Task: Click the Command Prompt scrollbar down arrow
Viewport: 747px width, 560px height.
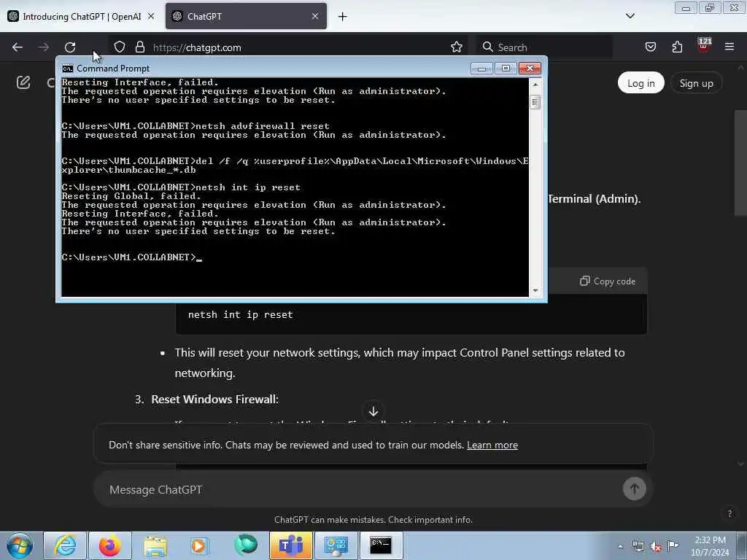Action: [x=535, y=290]
